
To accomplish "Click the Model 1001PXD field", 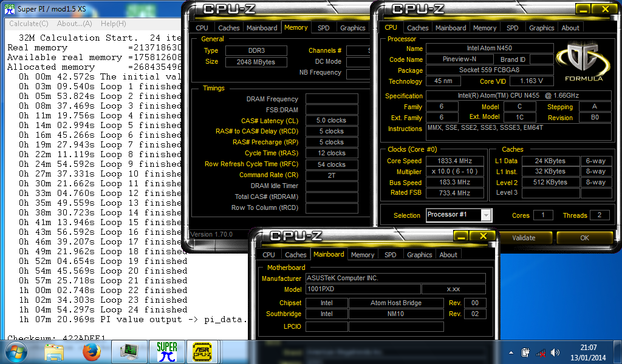I will click(363, 289).
